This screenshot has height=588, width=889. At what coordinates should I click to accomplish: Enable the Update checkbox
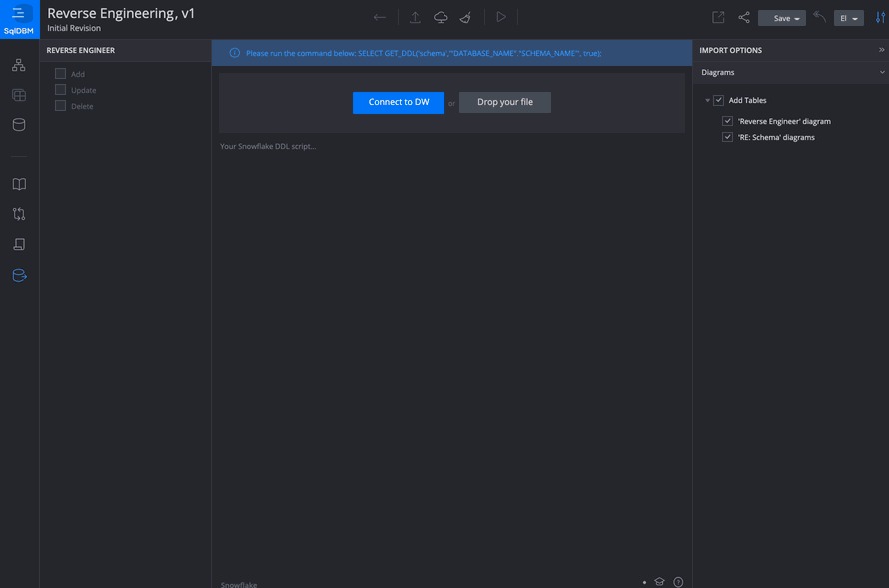(60, 89)
